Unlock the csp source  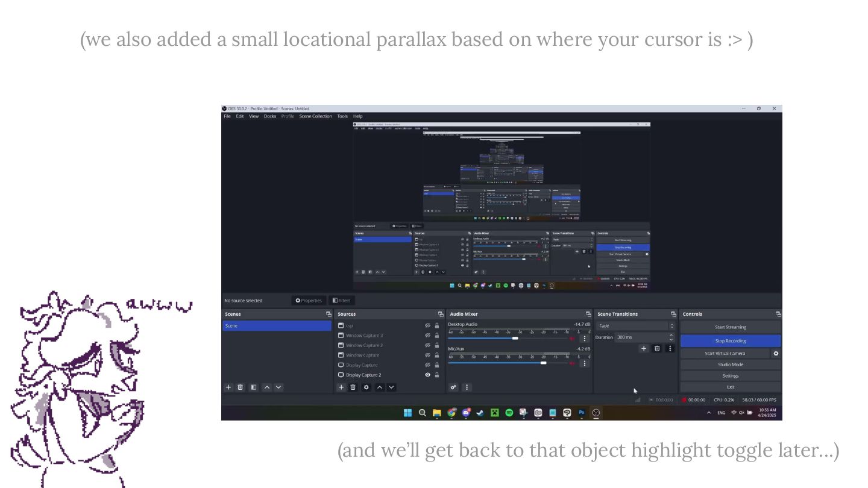pos(437,326)
